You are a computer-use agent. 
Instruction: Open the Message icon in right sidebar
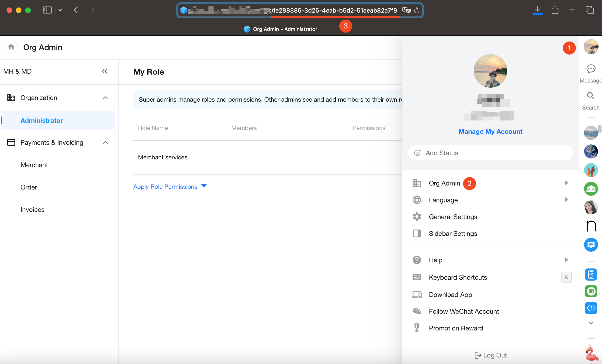click(x=591, y=69)
